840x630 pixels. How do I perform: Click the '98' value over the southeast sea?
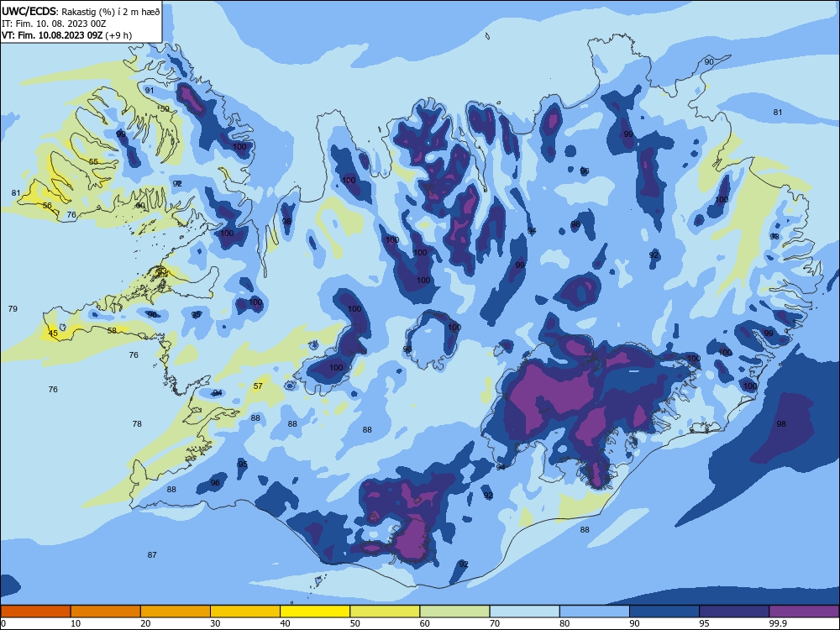tap(781, 423)
